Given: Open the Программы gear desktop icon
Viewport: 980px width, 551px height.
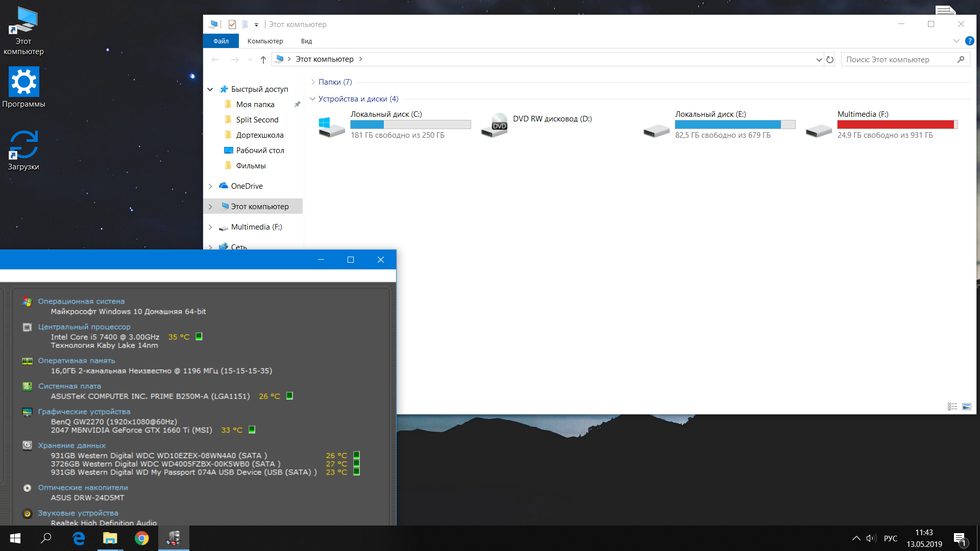Looking at the screenshot, I should click(x=23, y=87).
